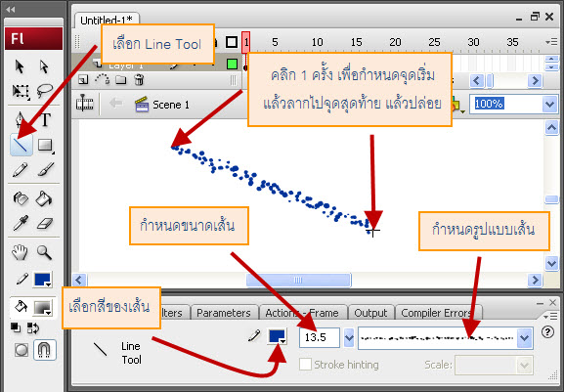Viewport: 564px width, 392px height.
Task: Activate the Zoom magnifier tool
Action: tap(44, 252)
